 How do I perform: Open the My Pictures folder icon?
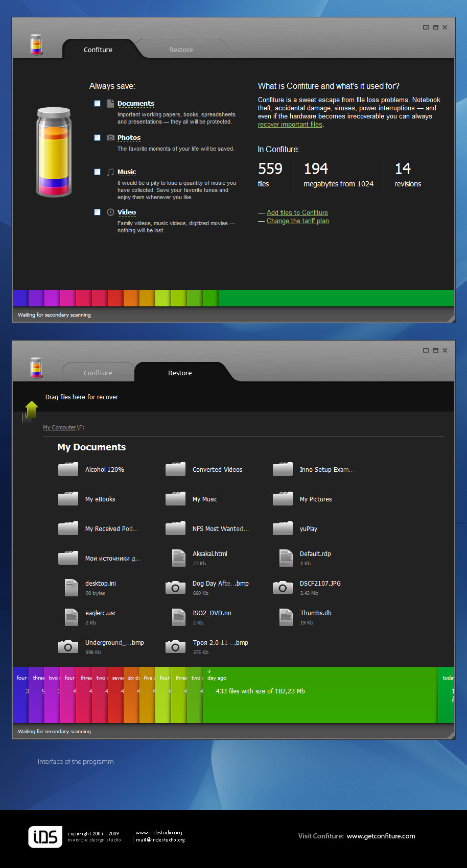[x=283, y=498]
